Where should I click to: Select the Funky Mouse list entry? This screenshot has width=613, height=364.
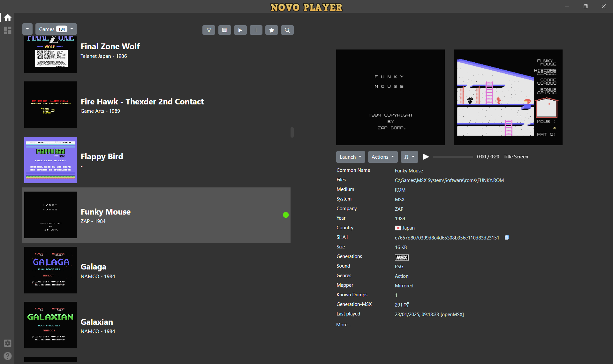(x=156, y=215)
